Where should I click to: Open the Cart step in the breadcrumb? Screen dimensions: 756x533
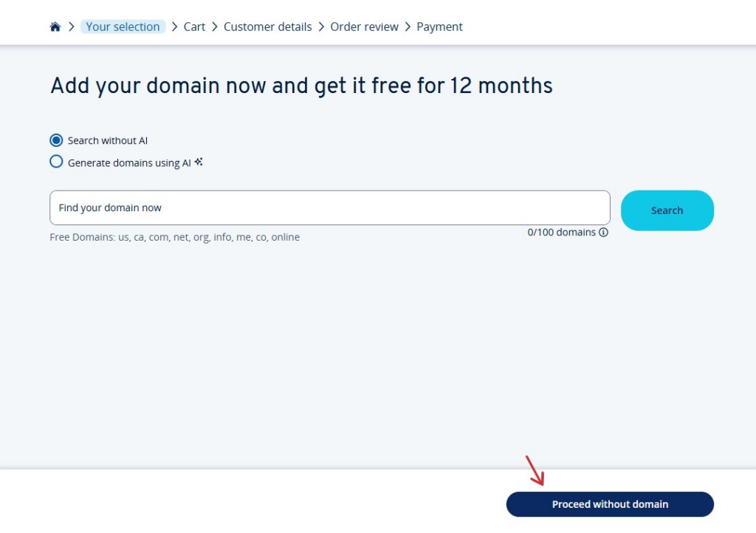coord(194,27)
